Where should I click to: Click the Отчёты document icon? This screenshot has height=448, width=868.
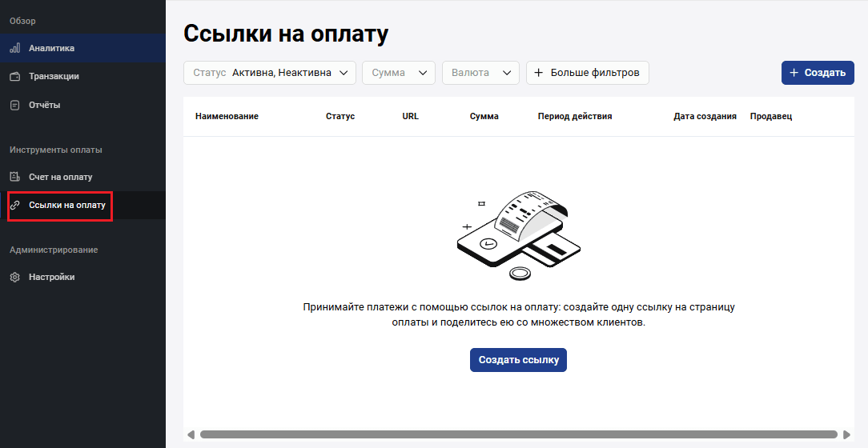coord(14,105)
